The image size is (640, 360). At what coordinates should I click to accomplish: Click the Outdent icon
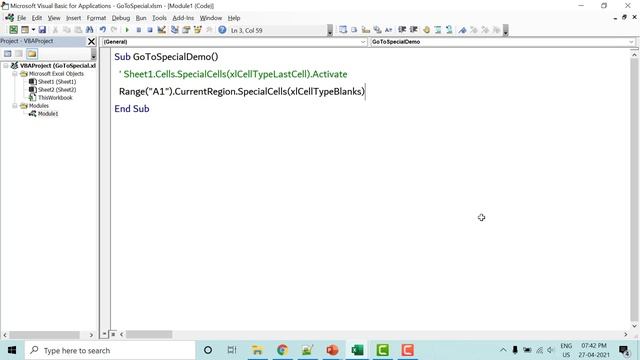click(x=413, y=30)
